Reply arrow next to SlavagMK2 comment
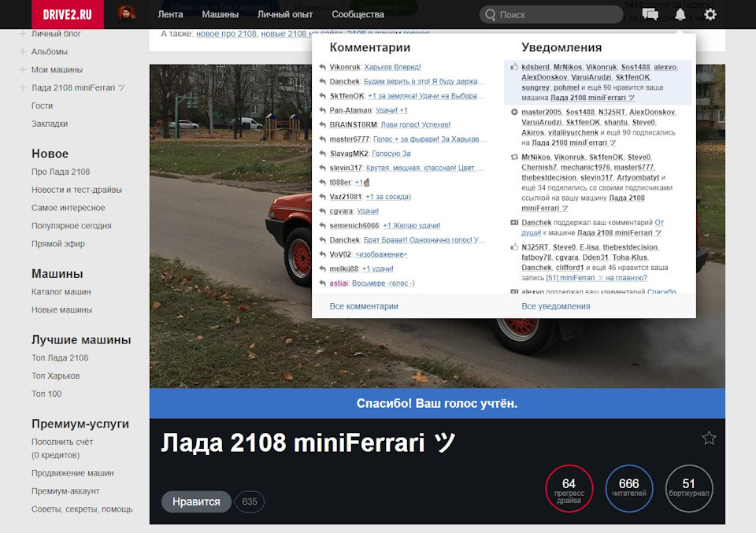The image size is (756, 533). coord(323,154)
